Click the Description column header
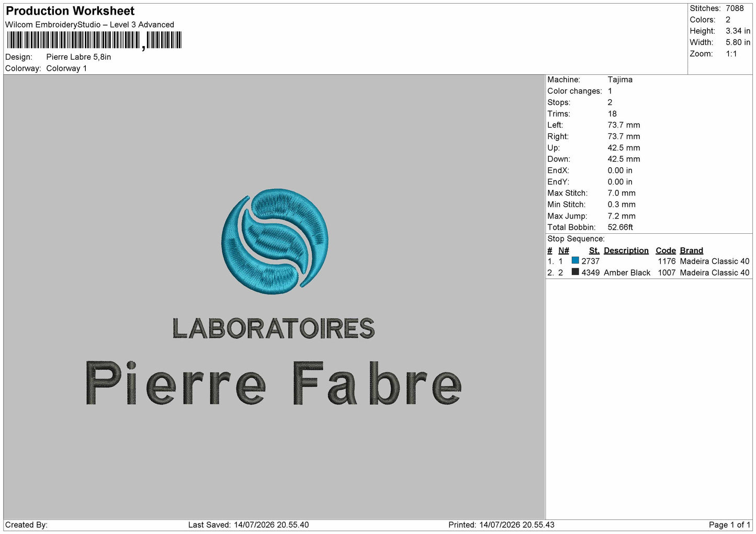This screenshot has width=756, height=534. coord(626,251)
